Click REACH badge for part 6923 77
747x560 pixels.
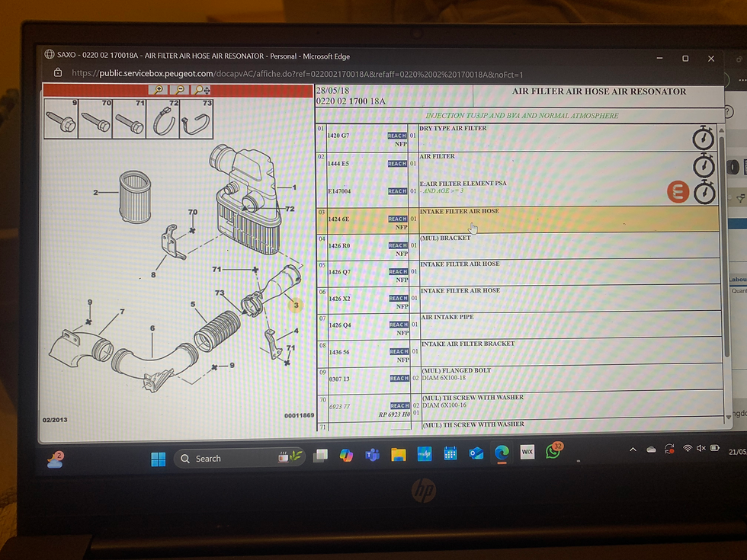[399, 405]
